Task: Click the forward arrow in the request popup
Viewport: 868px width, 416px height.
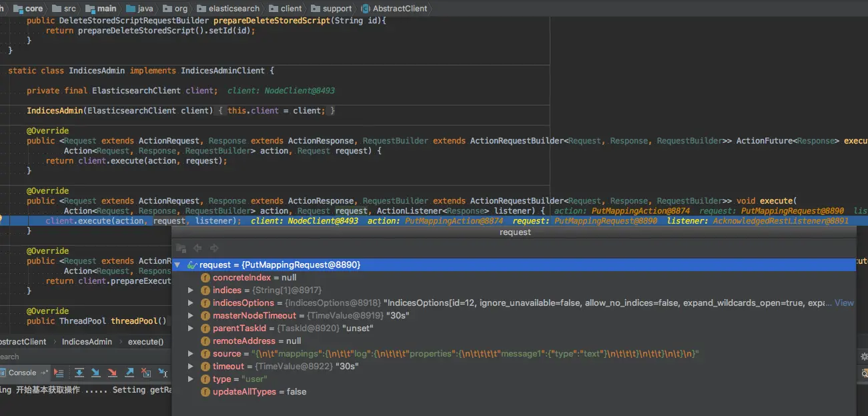Action: (x=214, y=248)
